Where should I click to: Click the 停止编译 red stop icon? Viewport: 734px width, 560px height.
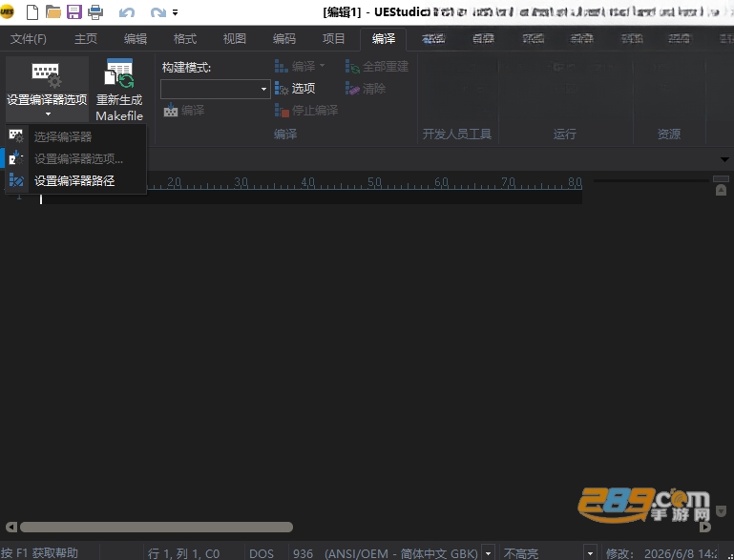(x=282, y=111)
